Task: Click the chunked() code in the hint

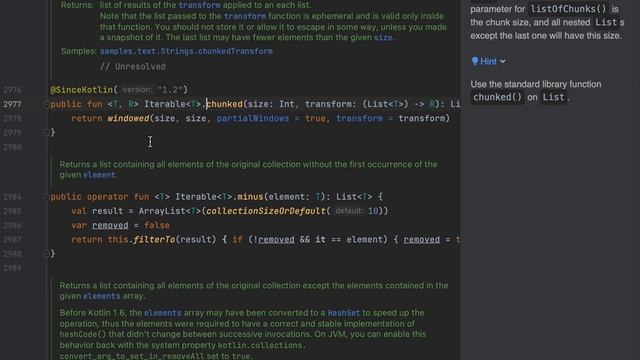Action: click(x=497, y=97)
